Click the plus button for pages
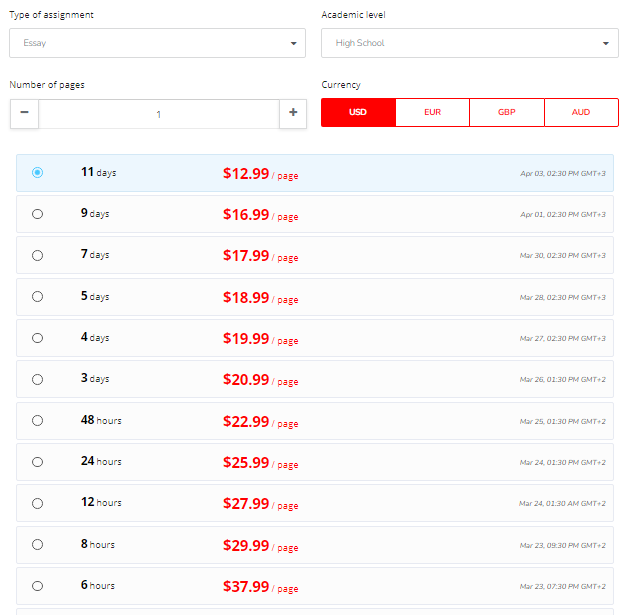The height and width of the screenshot is (615, 632). (293, 114)
